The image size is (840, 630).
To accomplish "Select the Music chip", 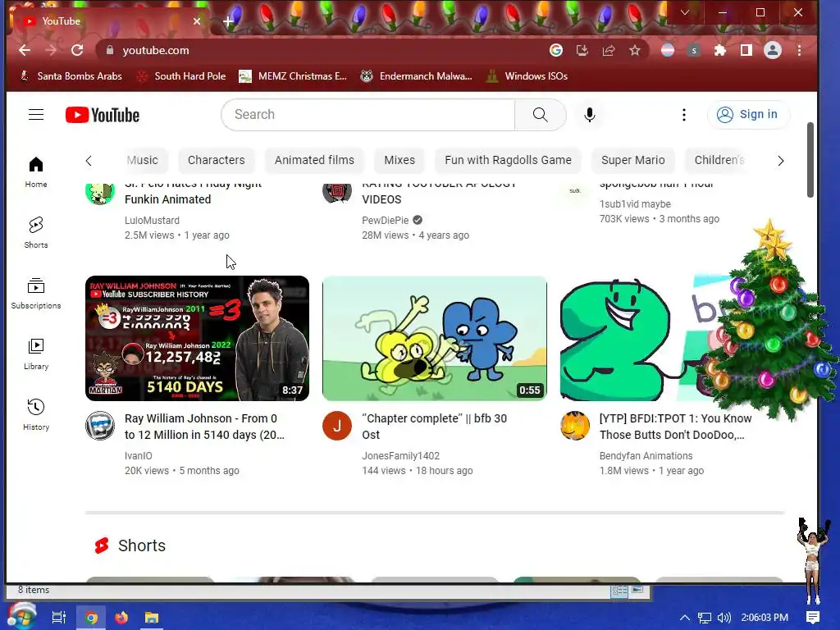I will pyautogui.click(x=143, y=160).
